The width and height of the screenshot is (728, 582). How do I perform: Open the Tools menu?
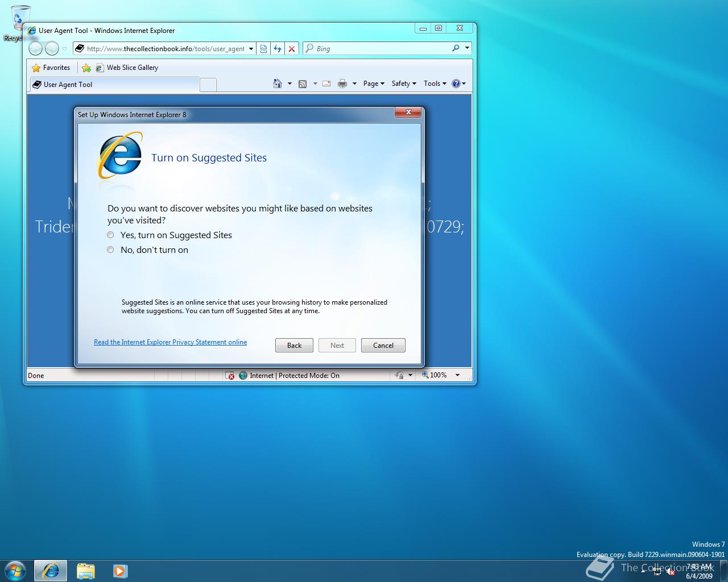(435, 84)
